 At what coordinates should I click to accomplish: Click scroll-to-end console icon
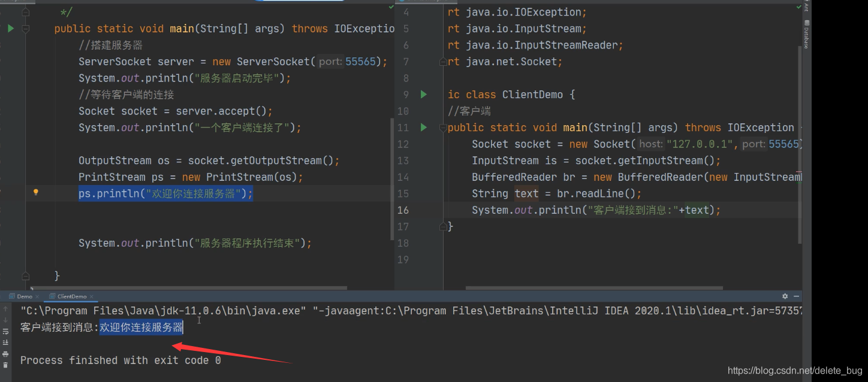click(x=5, y=342)
